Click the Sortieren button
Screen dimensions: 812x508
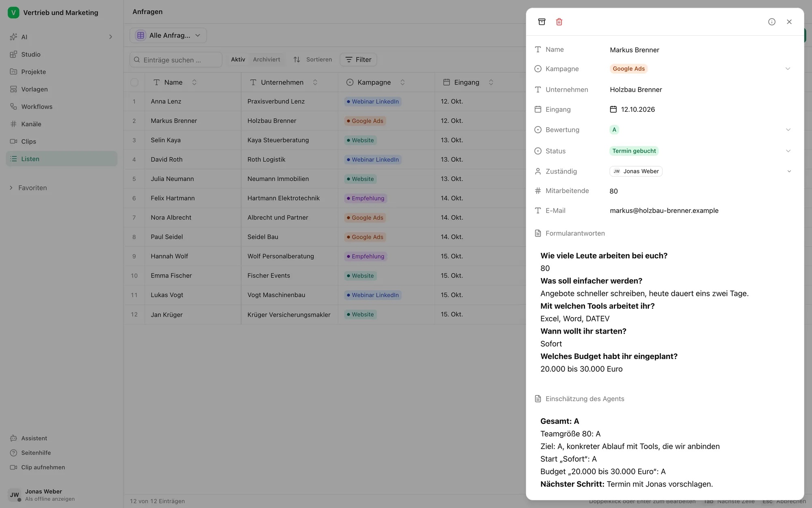[313, 60]
